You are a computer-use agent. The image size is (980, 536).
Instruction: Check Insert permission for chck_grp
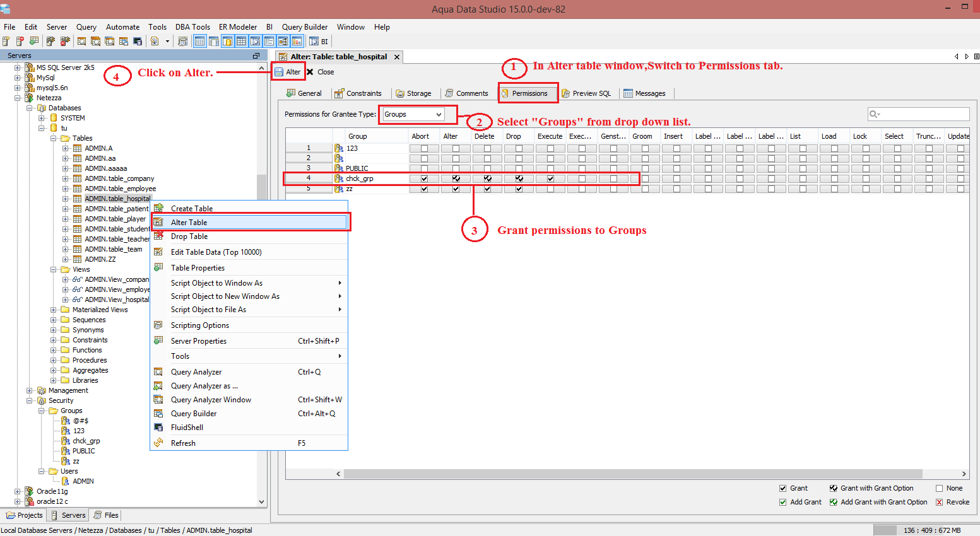click(x=676, y=179)
